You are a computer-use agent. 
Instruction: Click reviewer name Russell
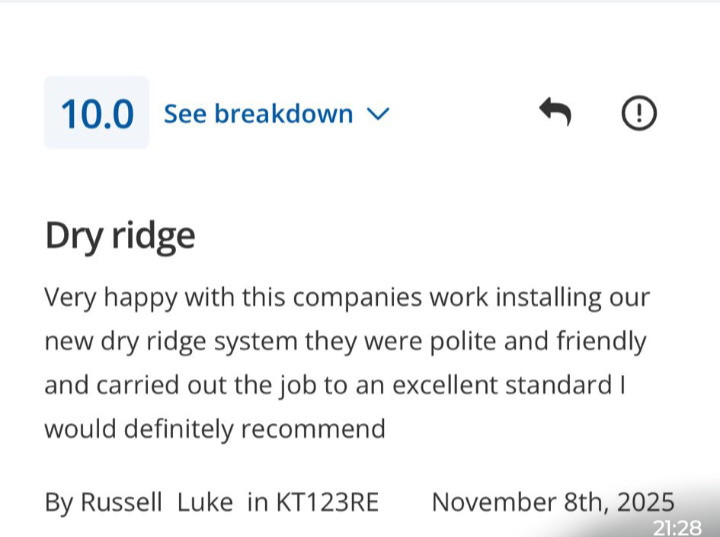click(120, 502)
